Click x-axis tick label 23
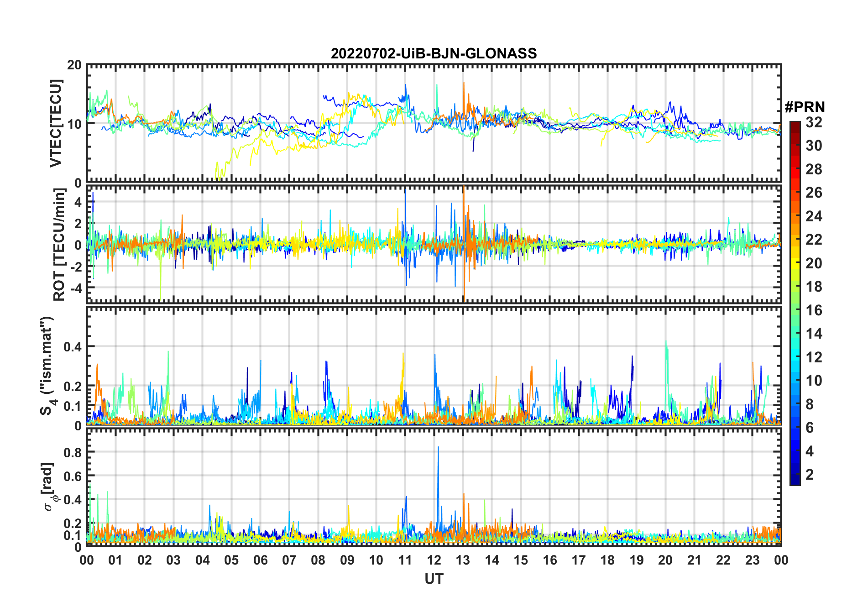868x607 pixels. click(x=752, y=560)
